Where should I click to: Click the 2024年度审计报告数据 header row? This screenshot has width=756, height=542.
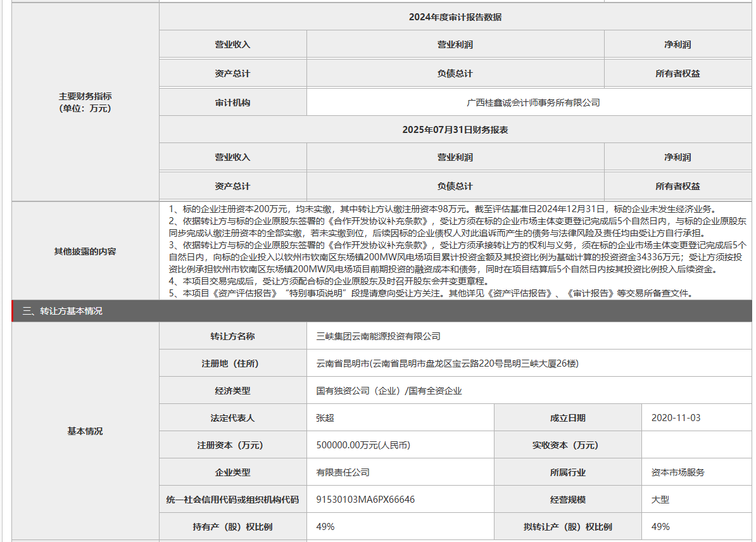(x=455, y=16)
